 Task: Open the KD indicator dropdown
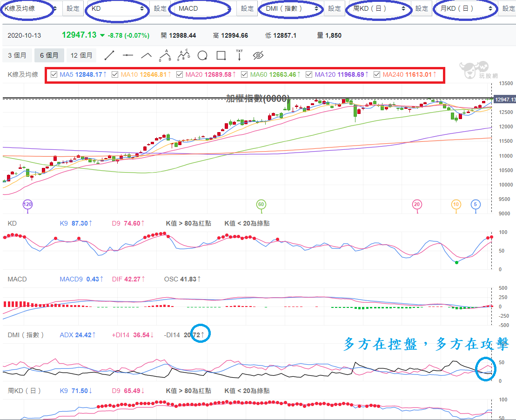pos(117,8)
